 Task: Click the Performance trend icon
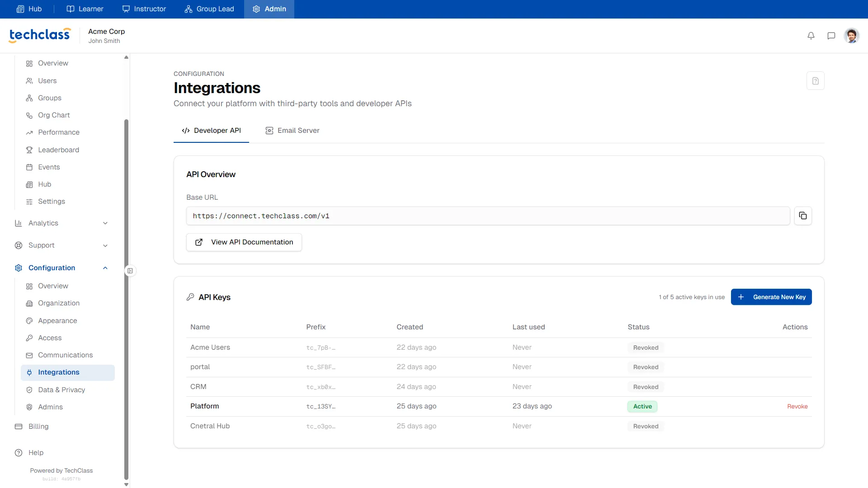[29, 132]
